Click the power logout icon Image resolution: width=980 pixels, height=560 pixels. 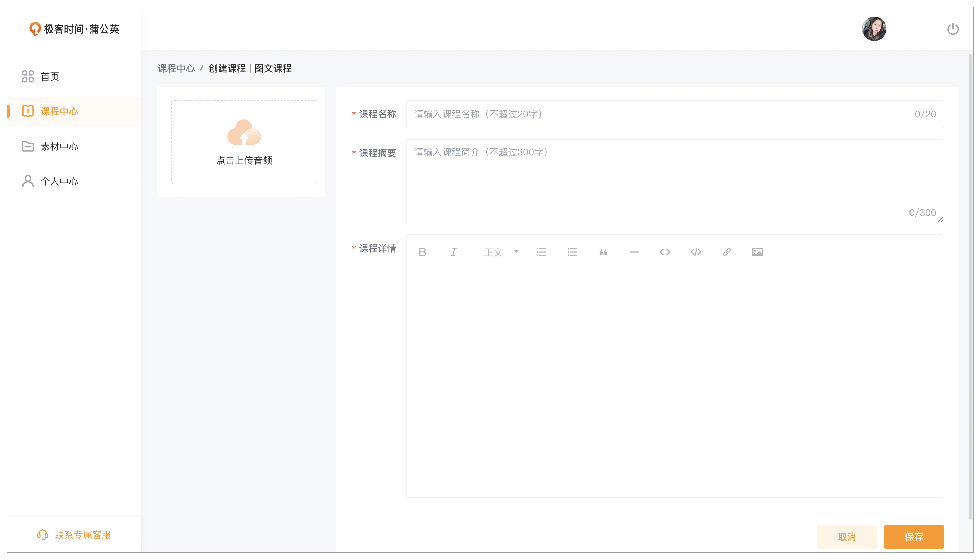coord(952,29)
